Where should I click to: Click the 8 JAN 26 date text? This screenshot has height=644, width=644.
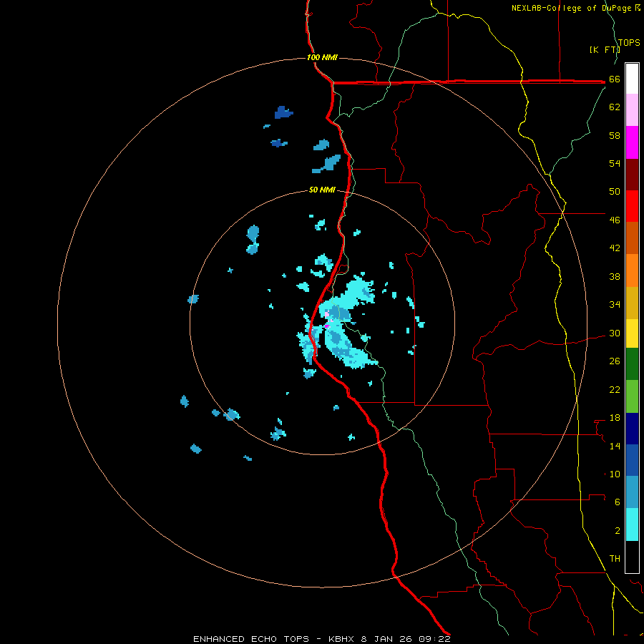point(387,639)
